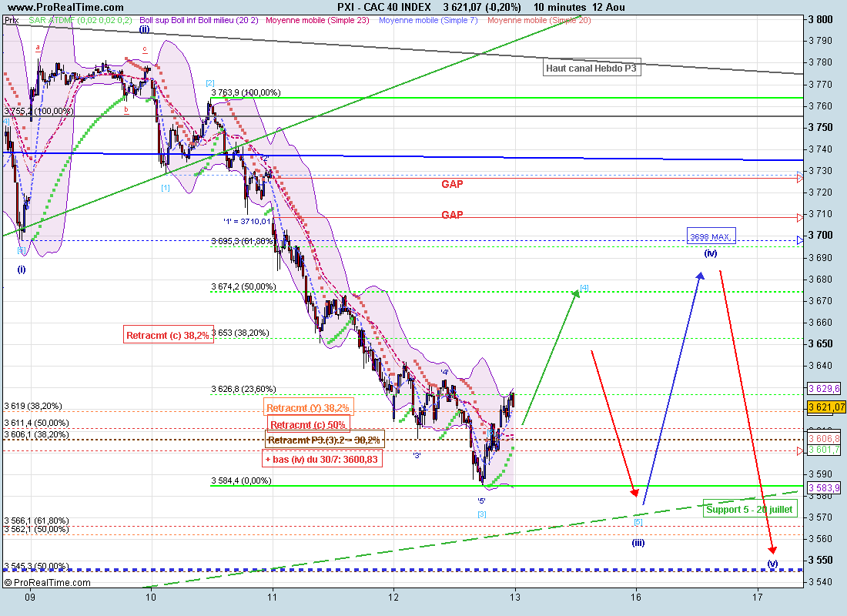Click the Support 5 - 20 juillet label
This screenshot has height=616, width=847.
(748, 509)
